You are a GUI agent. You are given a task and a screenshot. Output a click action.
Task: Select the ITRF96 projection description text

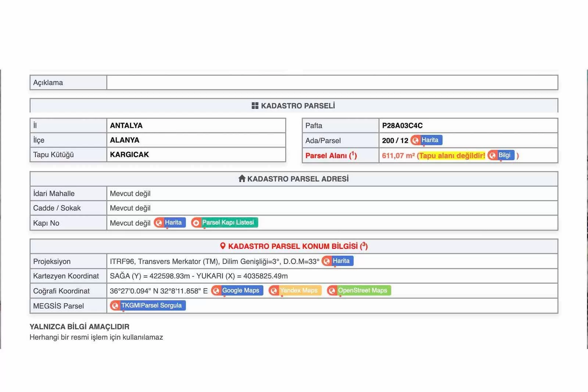click(215, 262)
